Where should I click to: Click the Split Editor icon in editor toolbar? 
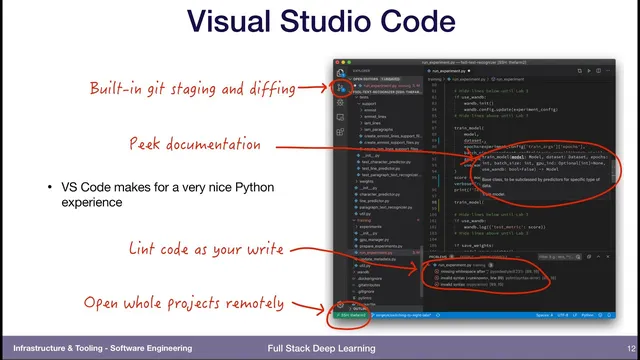pos(598,71)
